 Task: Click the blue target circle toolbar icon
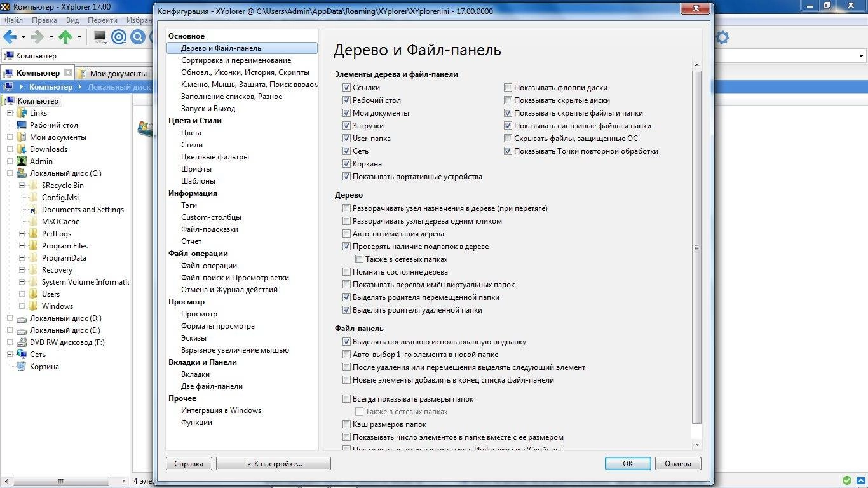pos(119,37)
